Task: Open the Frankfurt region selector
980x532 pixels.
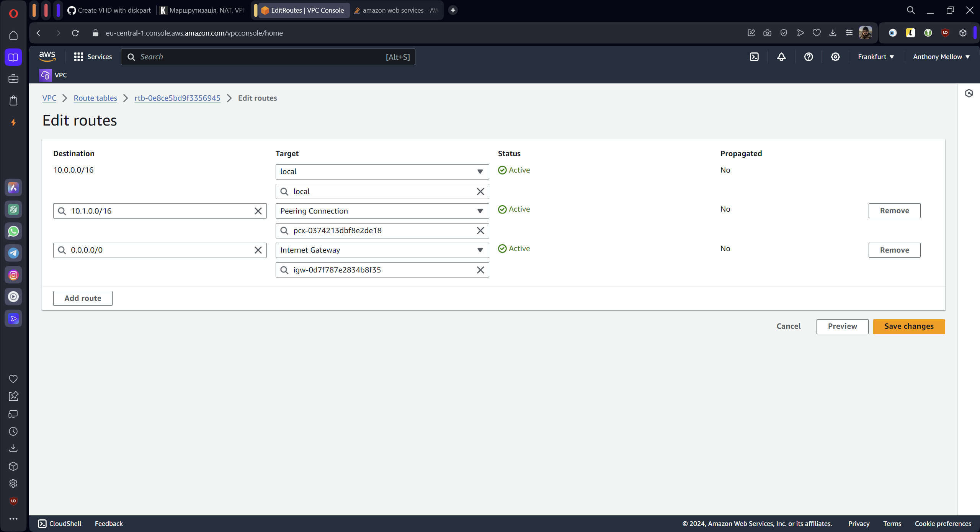Action: pyautogui.click(x=875, y=57)
